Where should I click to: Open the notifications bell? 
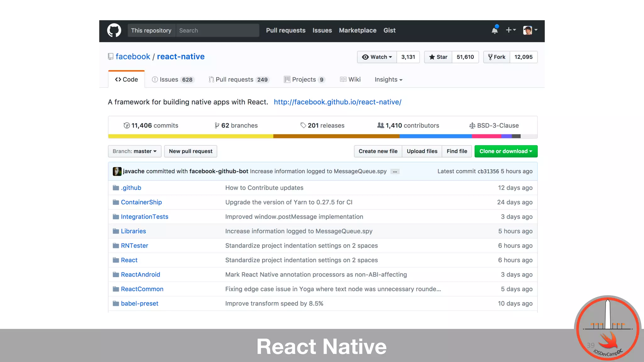coord(495,30)
